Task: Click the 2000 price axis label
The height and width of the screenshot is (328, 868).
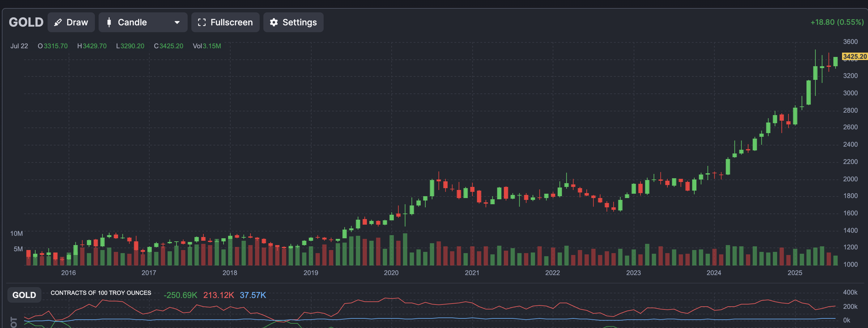Action: click(850, 179)
